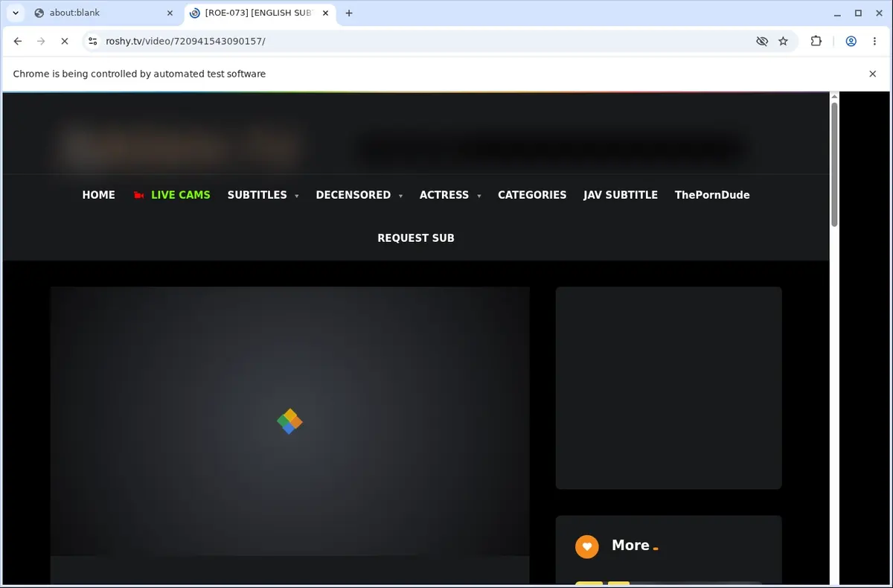Bookmark this page with the star
The height and width of the screenshot is (588, 893).
pyautogui.click(x=783, y=42)
